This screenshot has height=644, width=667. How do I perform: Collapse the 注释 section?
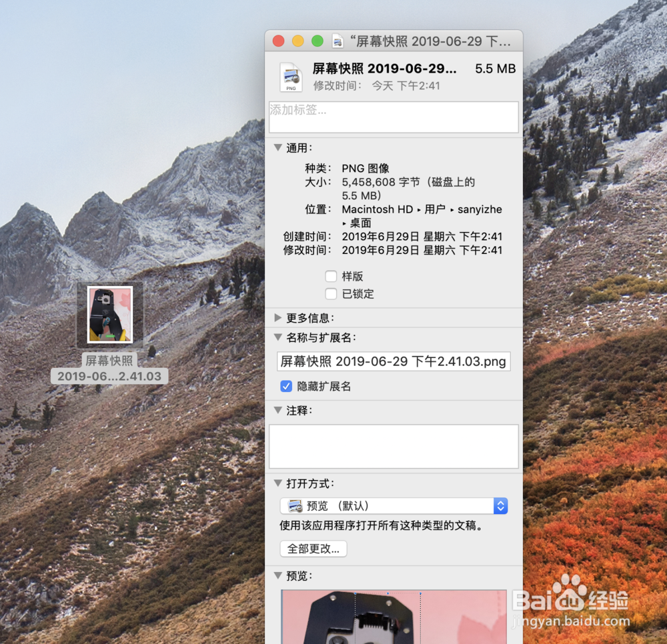[277, 411]
